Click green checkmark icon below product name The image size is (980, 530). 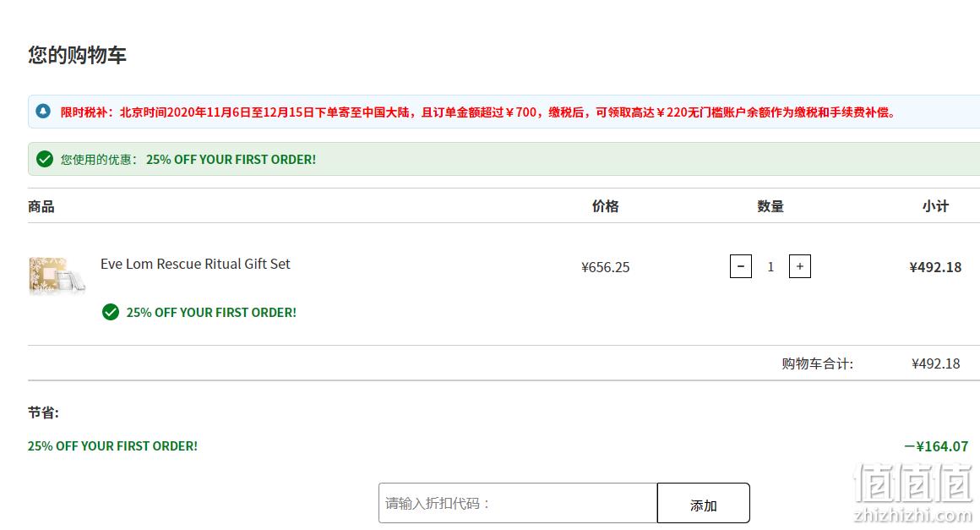point(111,312)
